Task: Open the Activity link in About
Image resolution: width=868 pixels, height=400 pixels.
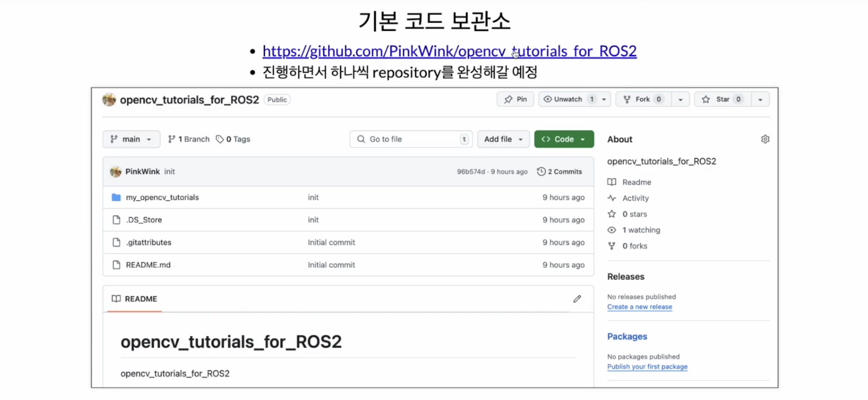Action: click(x=635, y=198)
